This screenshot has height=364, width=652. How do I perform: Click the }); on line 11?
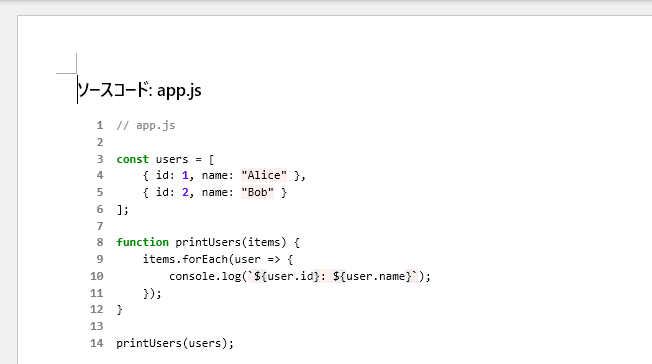pos(152,294)
